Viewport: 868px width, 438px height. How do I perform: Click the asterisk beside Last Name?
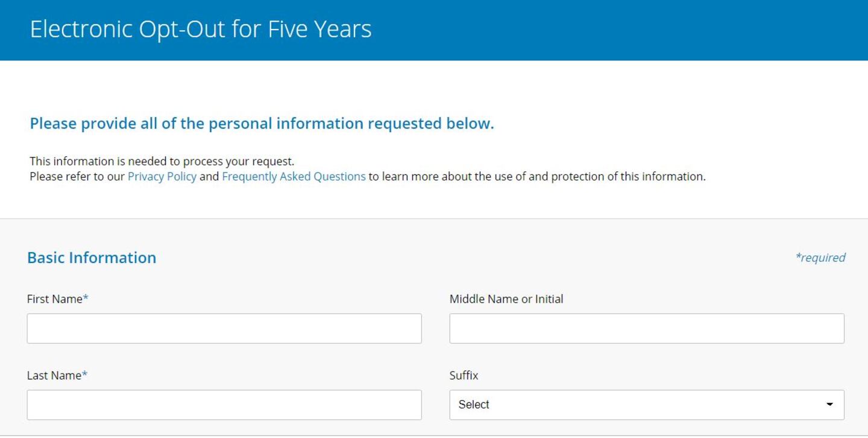coord(85,375)
